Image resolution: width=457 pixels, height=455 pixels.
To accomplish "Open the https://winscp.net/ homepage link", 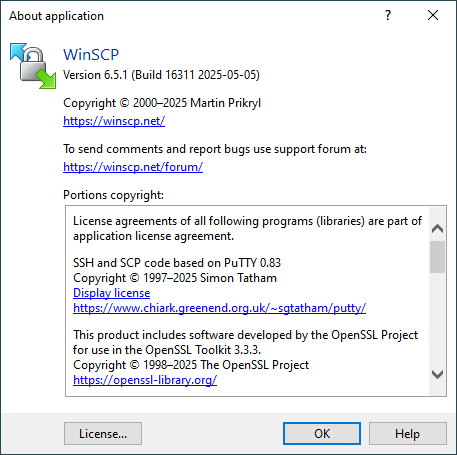I will coord(114,121).
